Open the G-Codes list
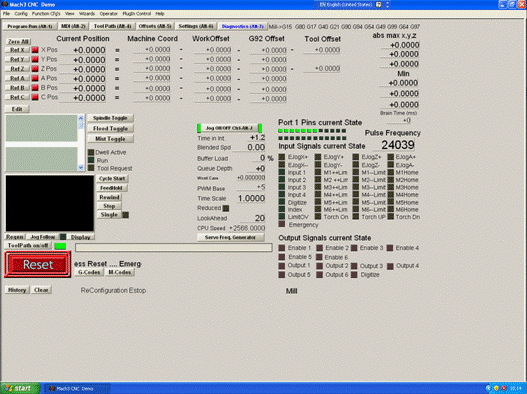527x394 pixels. point(89,272)
